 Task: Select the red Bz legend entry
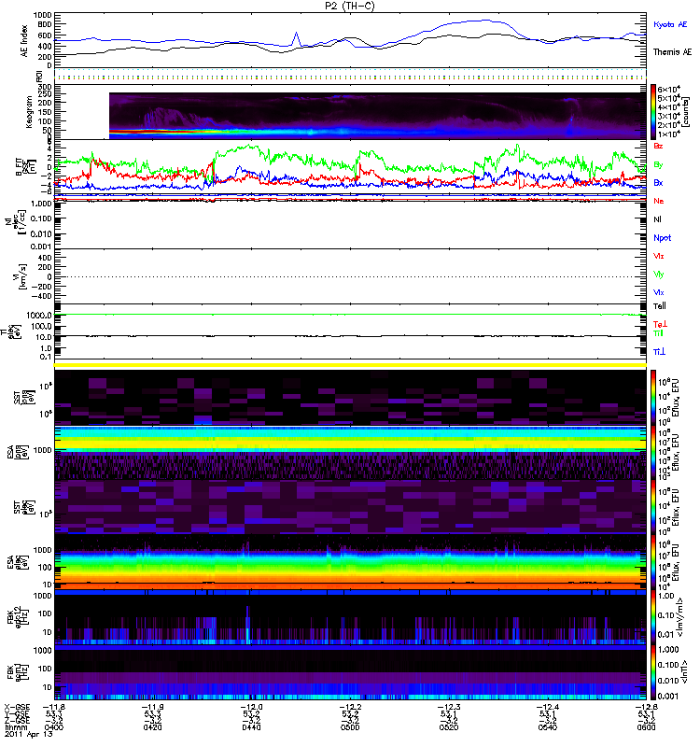[x=659, y=147]
